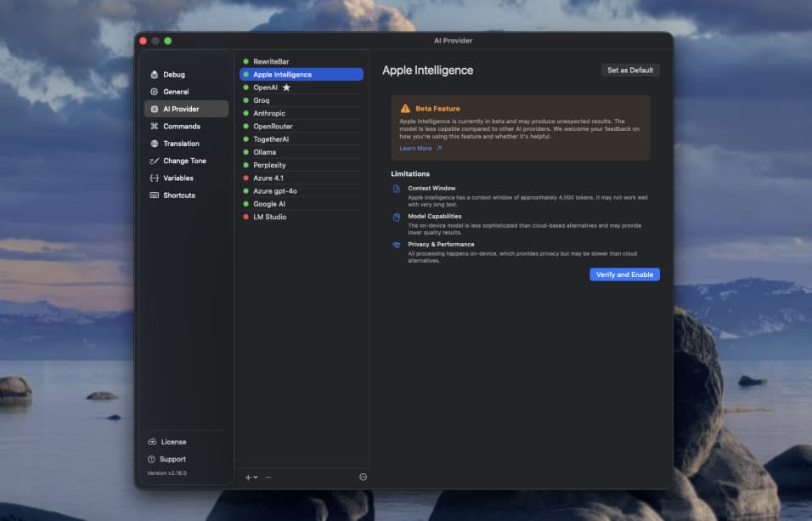Click the green status dot beside Ollama
Screen dimensions: 812x521
[x=247, y=151]
